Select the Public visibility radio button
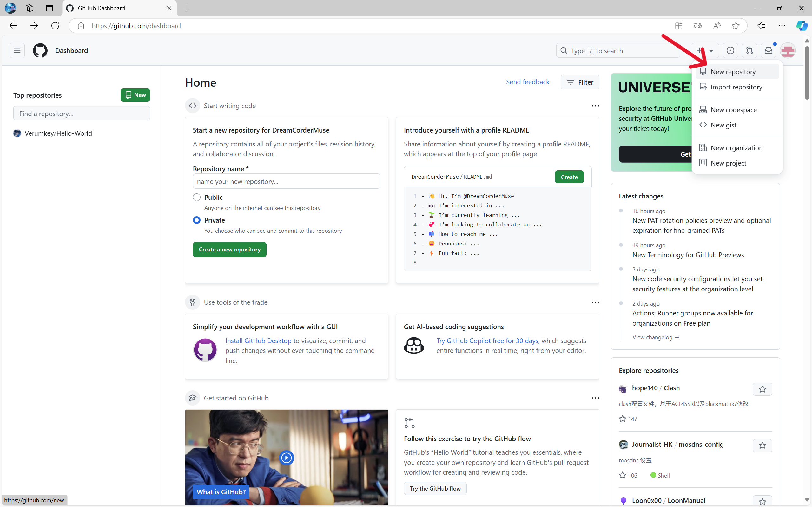Image resolution: width=812 pixels, height=507 pixels. (x=197, y=197)
